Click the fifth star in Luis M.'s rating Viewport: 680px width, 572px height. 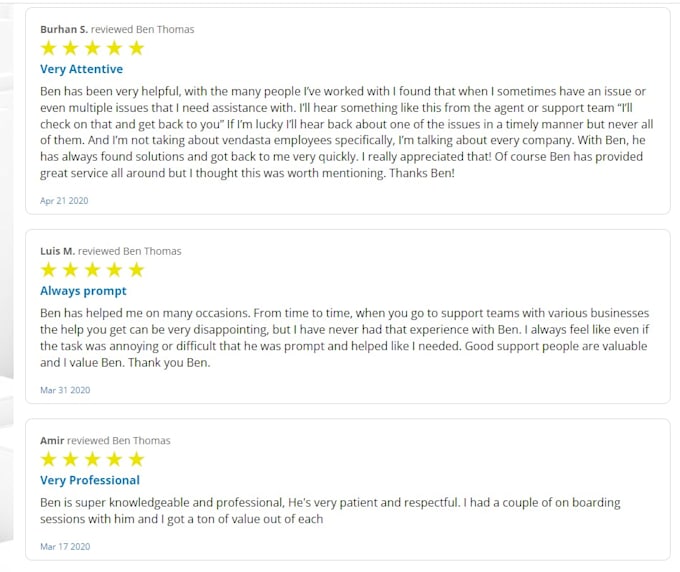137,270
